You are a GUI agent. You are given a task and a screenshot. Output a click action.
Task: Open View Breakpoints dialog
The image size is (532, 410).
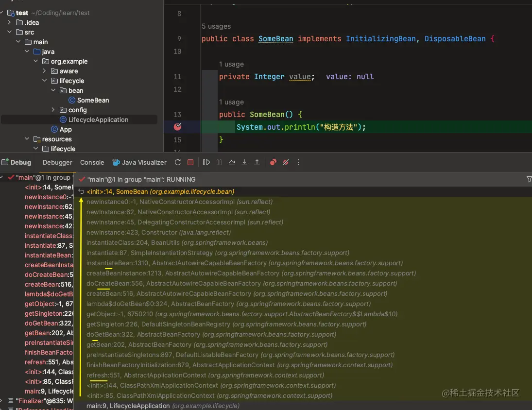click(273, 162)
